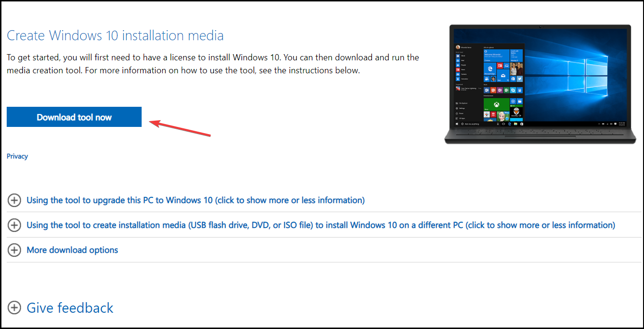Click the Windows Start button in the laptop image
The width and height of the screenshot is (644, 329).
click(x=456, y=123)
